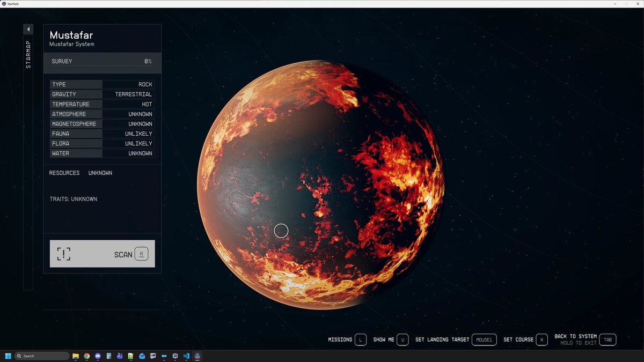
Task: Click SHOW ME
Action: coord(384,339)
